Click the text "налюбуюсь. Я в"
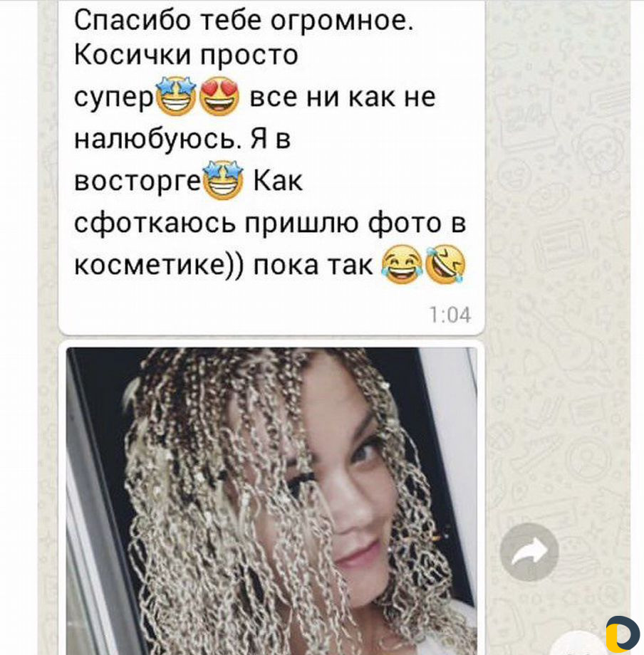The width and height of the screenshot is (644, 655). click(x=182, y=140)
